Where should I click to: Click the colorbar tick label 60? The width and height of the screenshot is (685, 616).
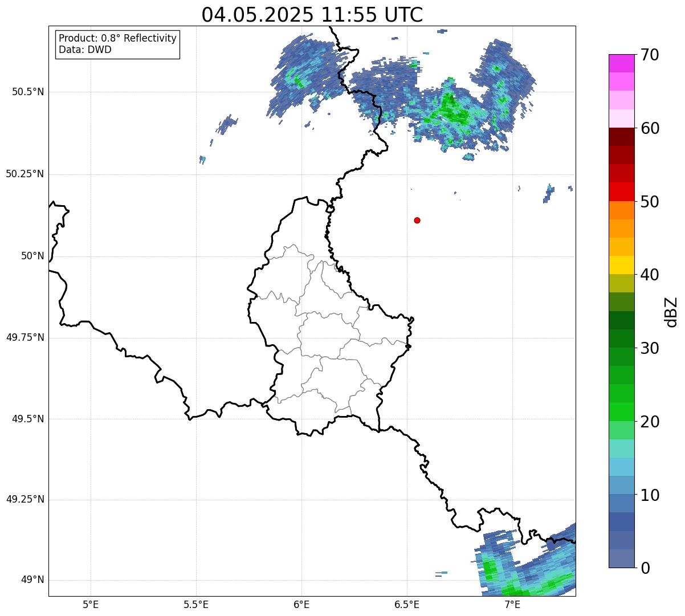pyautogui.click(x=649, y=128)
